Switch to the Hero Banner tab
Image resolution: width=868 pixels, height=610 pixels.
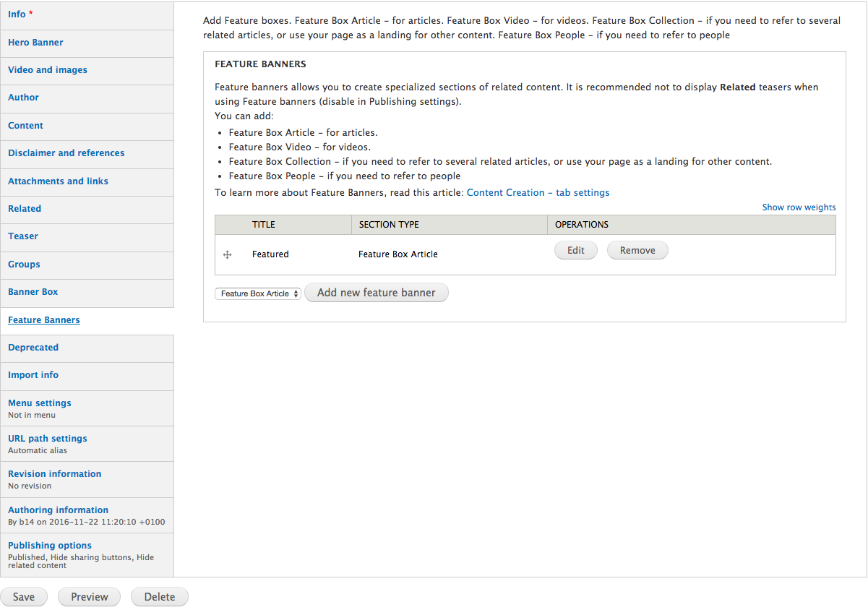coord(35,43)
